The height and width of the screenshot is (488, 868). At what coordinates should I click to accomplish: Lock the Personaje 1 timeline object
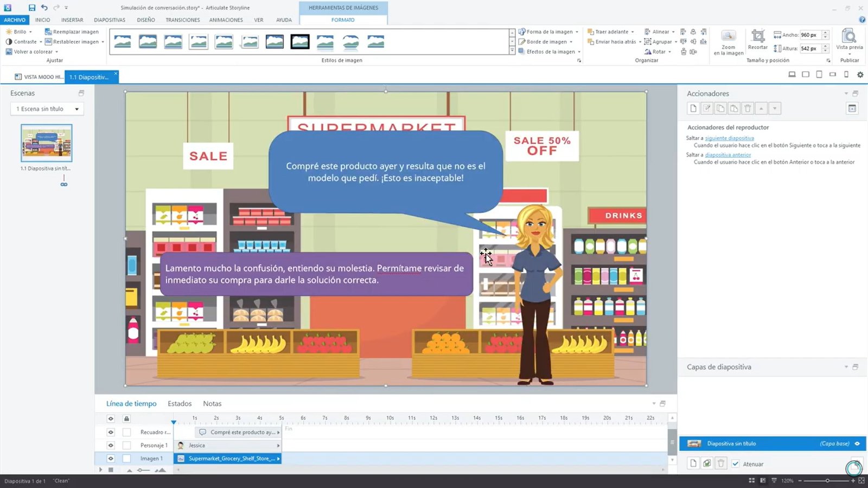pyautogui.click(x=126, y=446)
